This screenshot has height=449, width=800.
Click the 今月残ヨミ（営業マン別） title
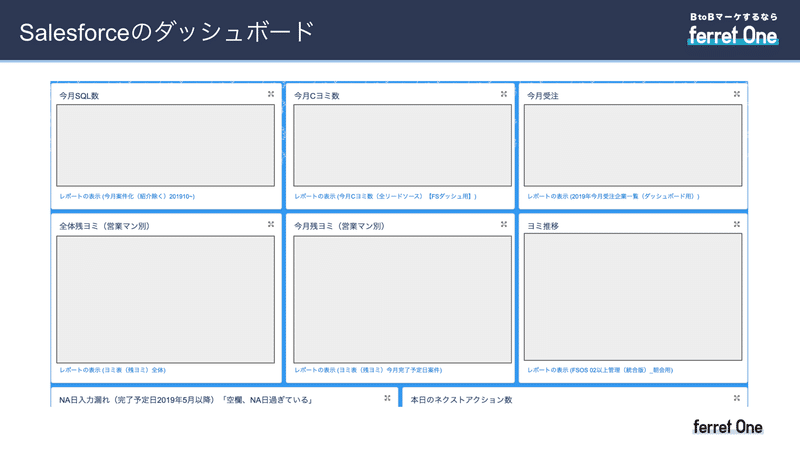click(339, 226)
